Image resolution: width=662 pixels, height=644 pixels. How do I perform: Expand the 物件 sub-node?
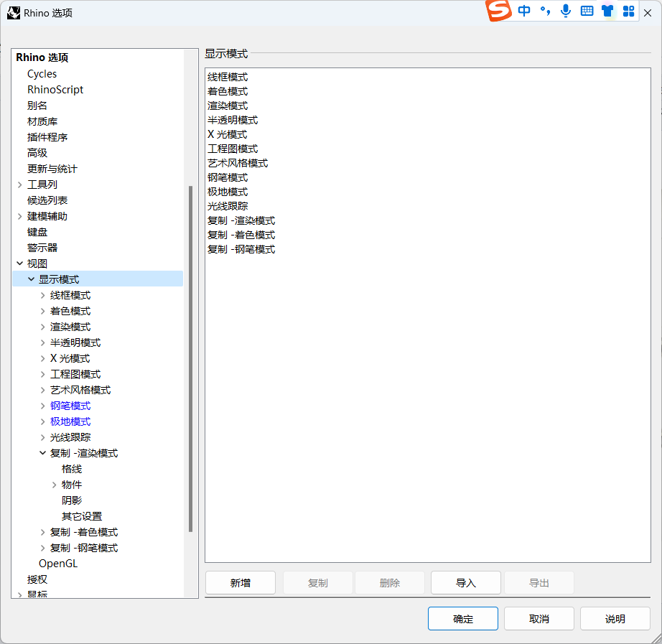(x=54, y=485)
